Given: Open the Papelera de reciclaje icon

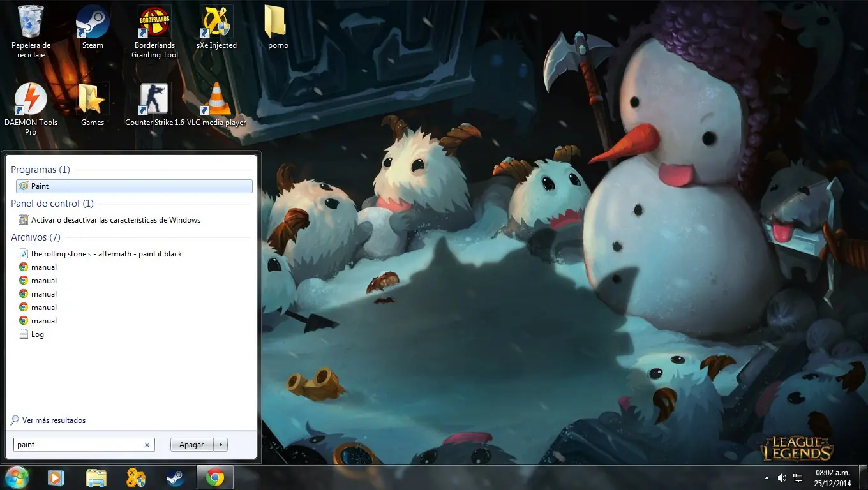Looking at the screenshot, I should (x=31, y=32).
